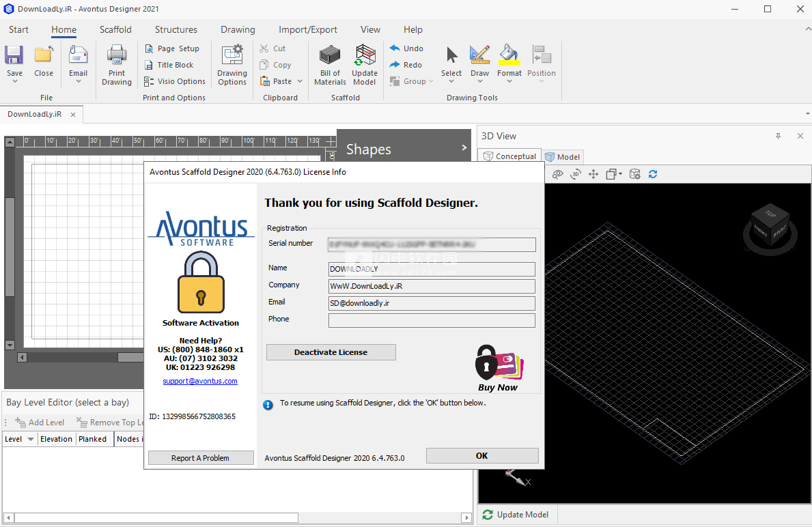The image size is (812, 527).
Task: Click the orbit view icon in 3D View
Action: click(557, 175)
